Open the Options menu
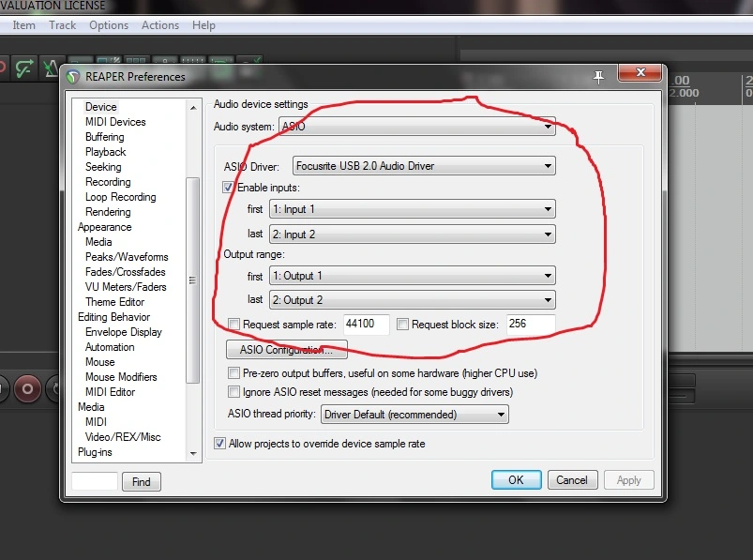Screen dimensions: 753x560 click(x=109, y=25)
